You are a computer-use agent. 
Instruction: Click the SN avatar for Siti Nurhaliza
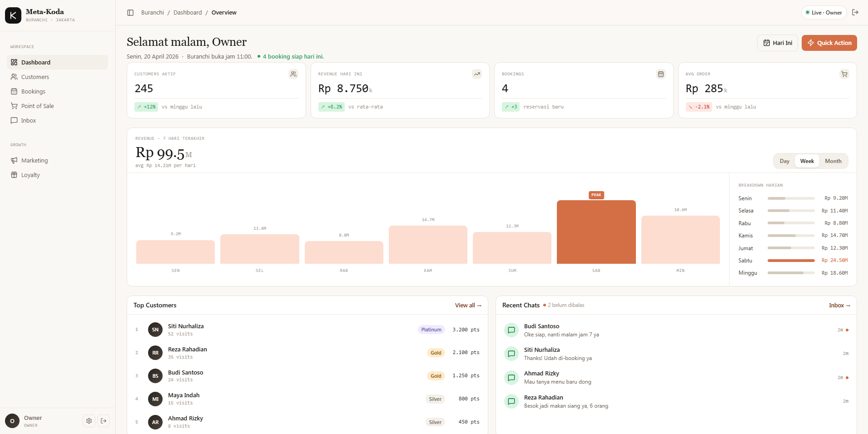tap(155, 330)
